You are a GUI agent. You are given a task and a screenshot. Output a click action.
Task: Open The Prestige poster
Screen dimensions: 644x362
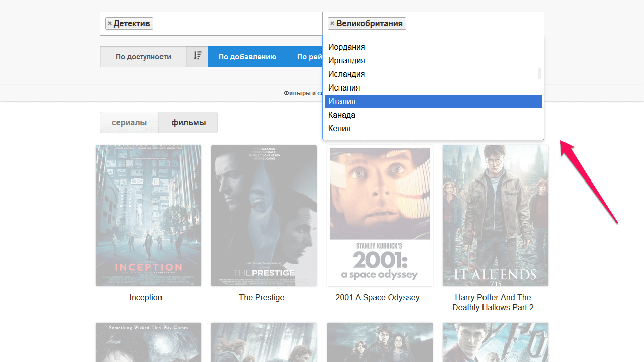point(264,216)
